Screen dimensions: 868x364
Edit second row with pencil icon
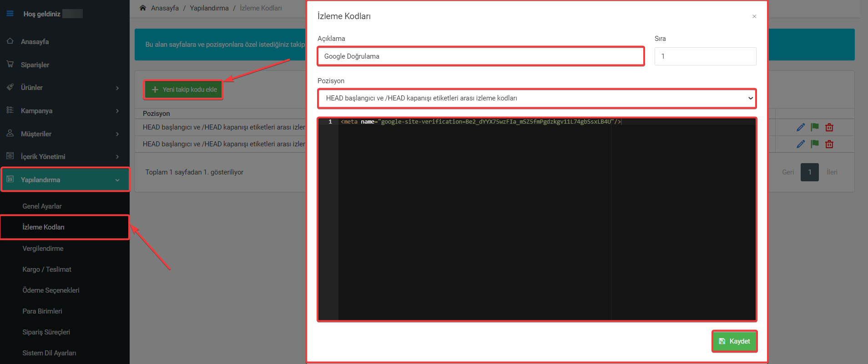point(801,144)
